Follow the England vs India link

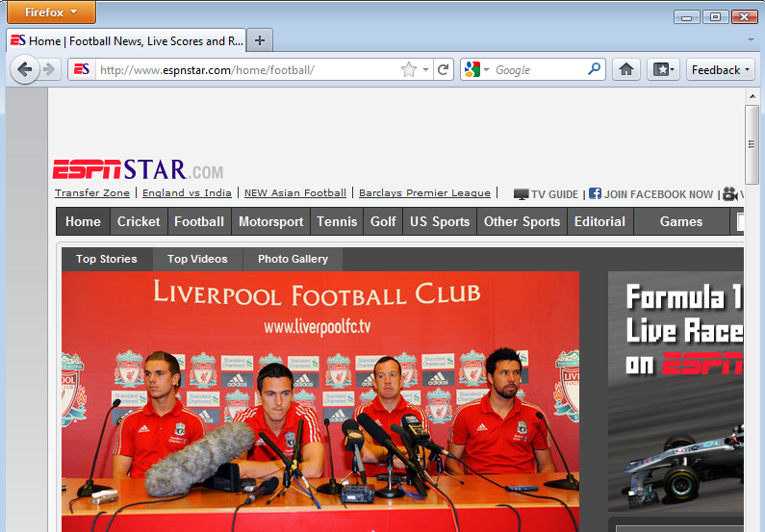187,192
